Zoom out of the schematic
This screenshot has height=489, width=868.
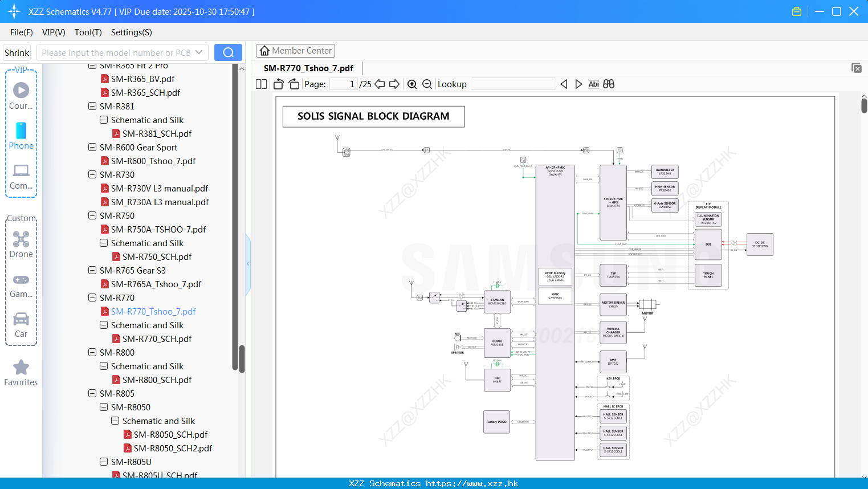point(427,84)
